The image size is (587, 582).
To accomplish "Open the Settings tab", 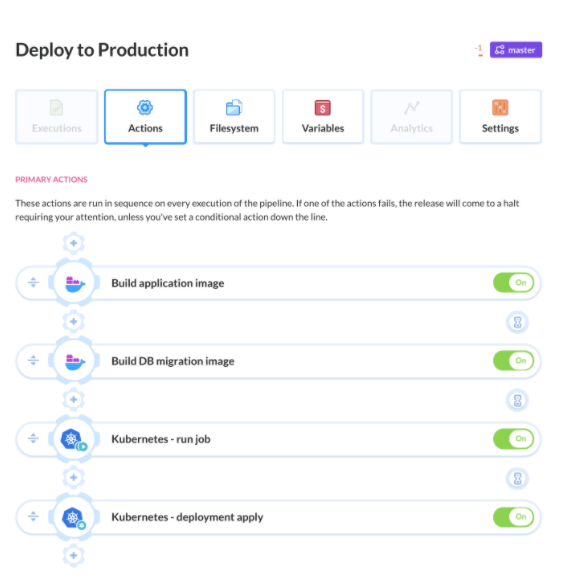I will pos(500,117).
